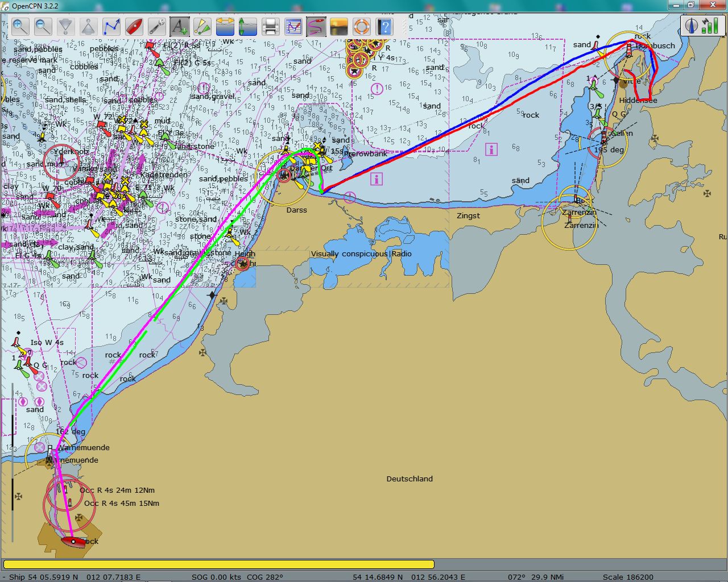Screen dimensions: 728x582
Task: Drop Man Overboard lifebuoy marker
Action: pyautogui.click(x=362, y=27)
